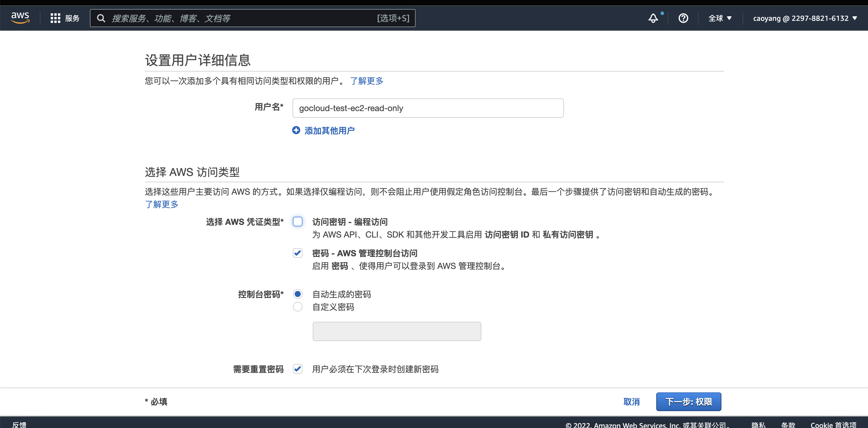Screen dimensions: 868x428
Task: Click the 控制台密码* label
Action: [x=261, y=295]
